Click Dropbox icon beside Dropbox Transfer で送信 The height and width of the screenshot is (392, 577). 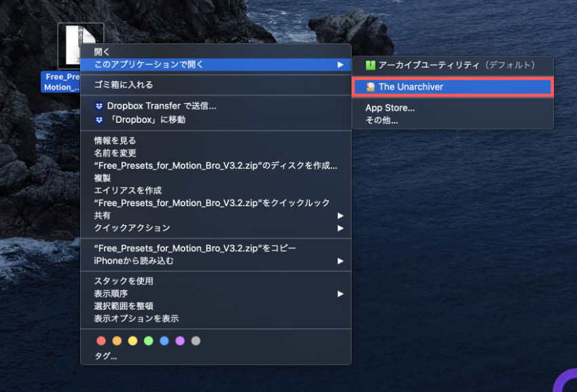pyautogui.click(x=99, y=106)
